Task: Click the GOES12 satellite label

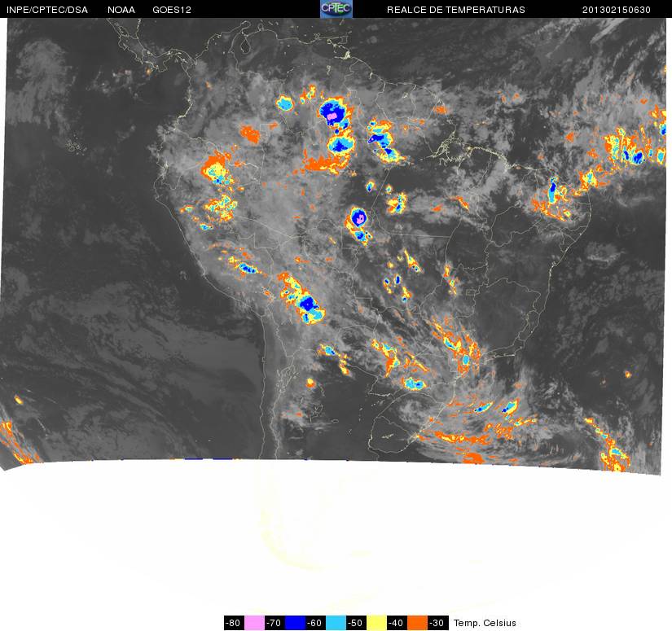Action: [x=172, y=10]
